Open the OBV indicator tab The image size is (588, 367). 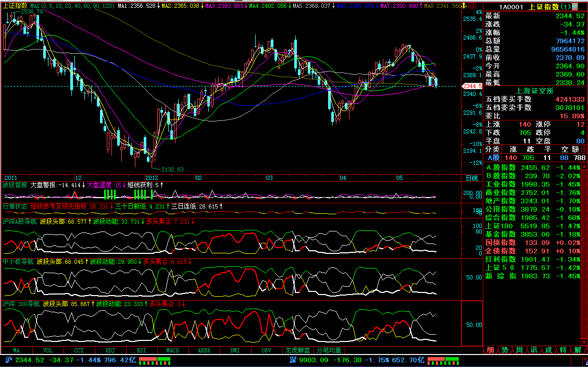266,350
